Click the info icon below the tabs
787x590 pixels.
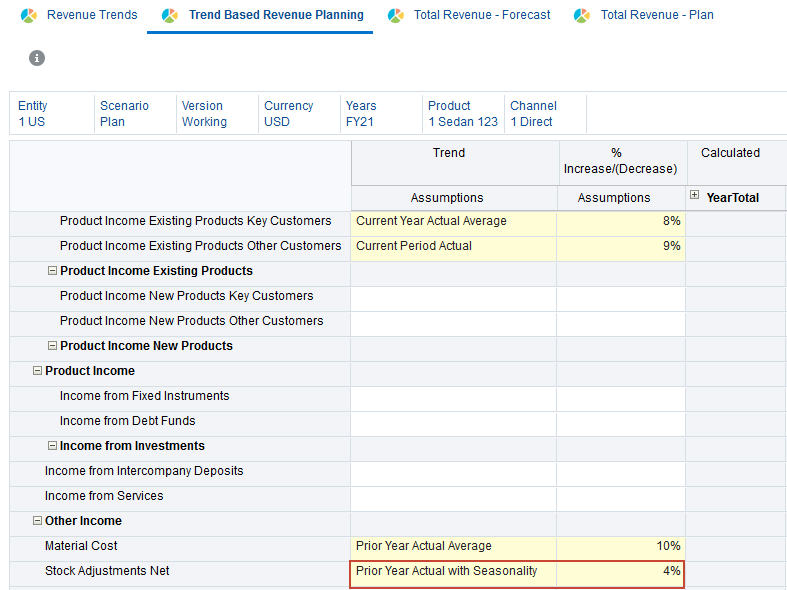[37, 58]
